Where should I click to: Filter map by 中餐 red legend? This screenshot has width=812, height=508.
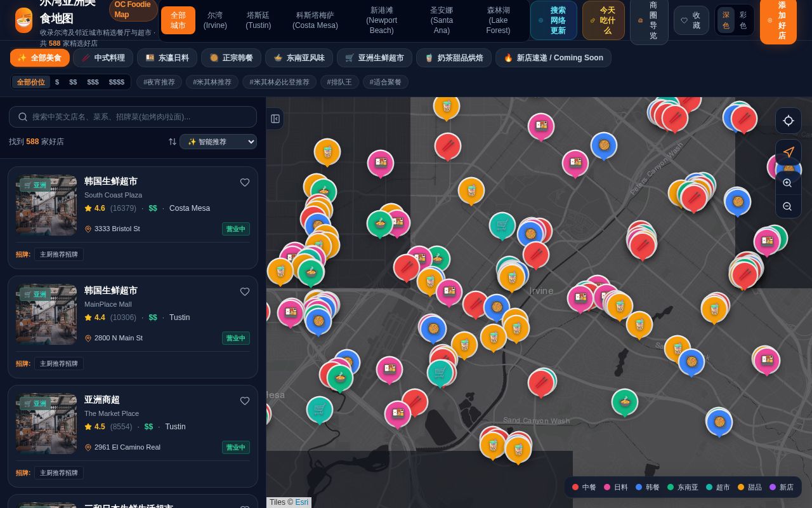pos(584,487)
